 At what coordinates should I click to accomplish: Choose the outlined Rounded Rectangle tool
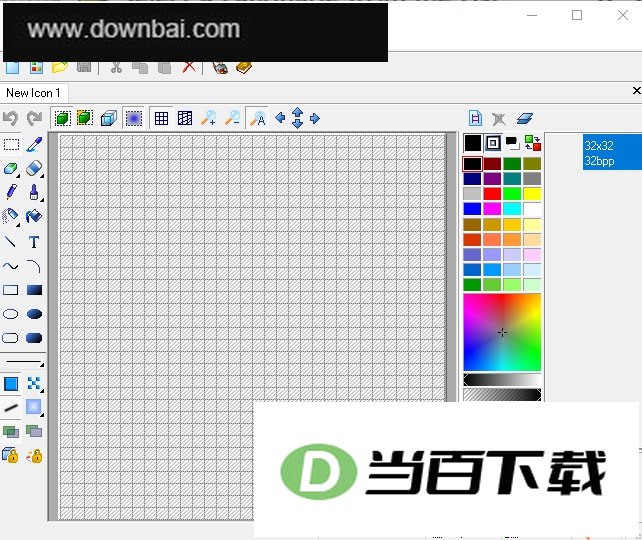[11, 338]
